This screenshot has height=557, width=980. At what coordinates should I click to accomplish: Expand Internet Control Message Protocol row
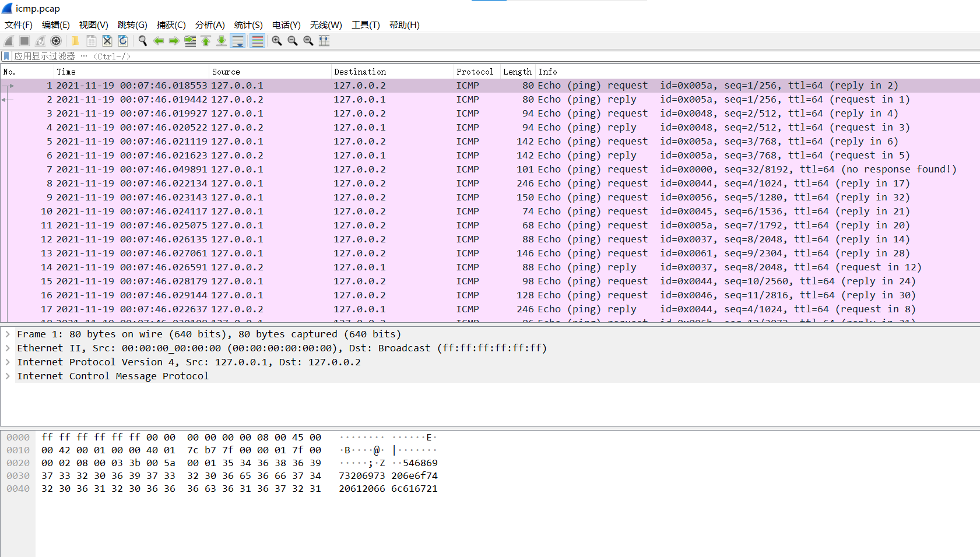tap(8, 376)
